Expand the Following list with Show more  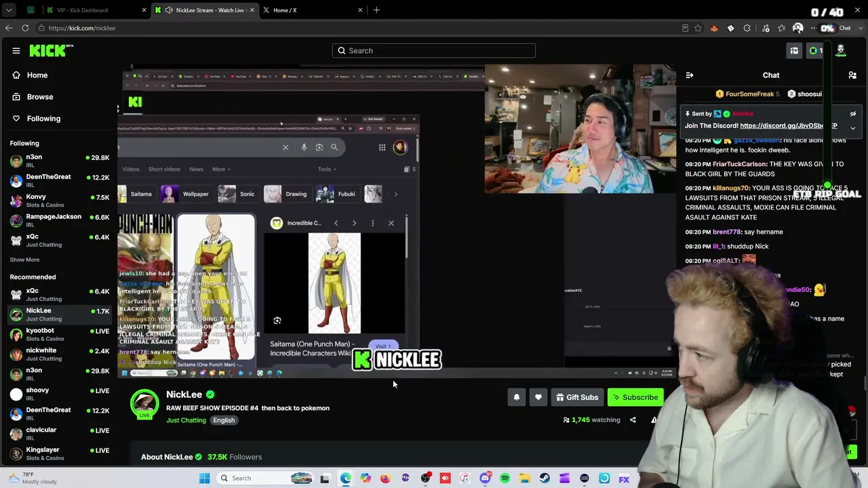pyautogui.click(x=24, y=260)
